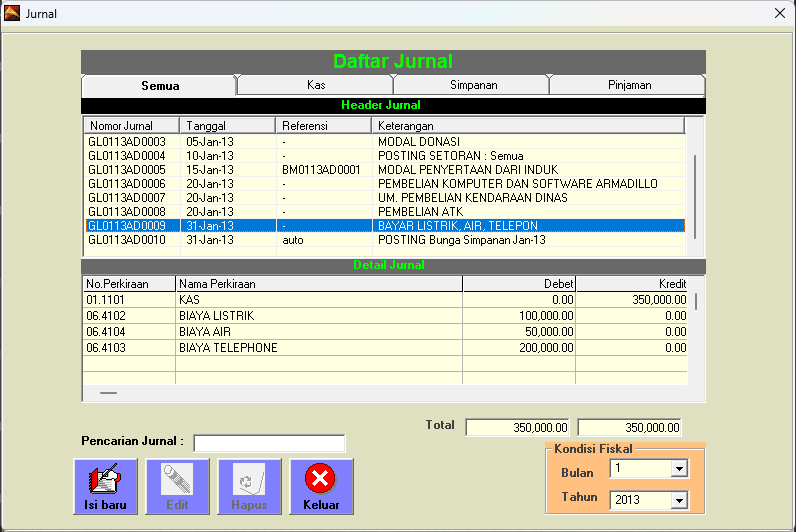This screenshot has height=532, width=796.
Task: Select the Pinjaman tab
Action: coord(629,86)
